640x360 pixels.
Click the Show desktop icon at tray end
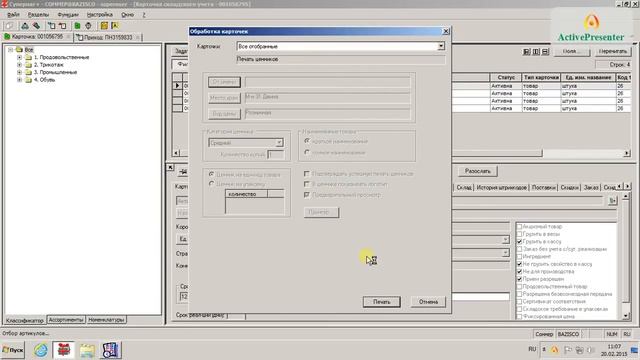click(x=635, y=350)
